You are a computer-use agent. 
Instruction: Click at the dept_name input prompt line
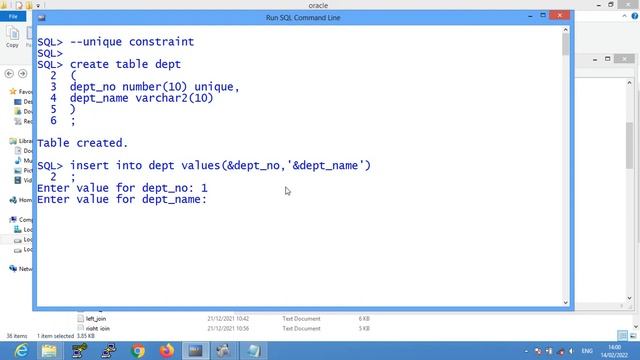coord(122,199)
